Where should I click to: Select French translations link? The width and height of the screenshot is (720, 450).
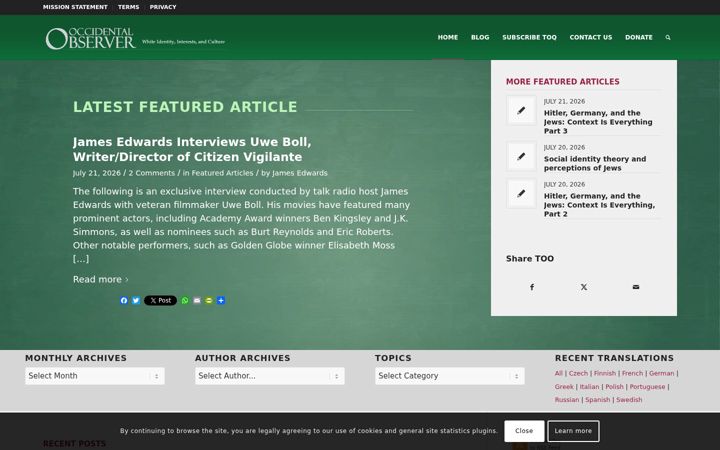click(x=632, y=373)
